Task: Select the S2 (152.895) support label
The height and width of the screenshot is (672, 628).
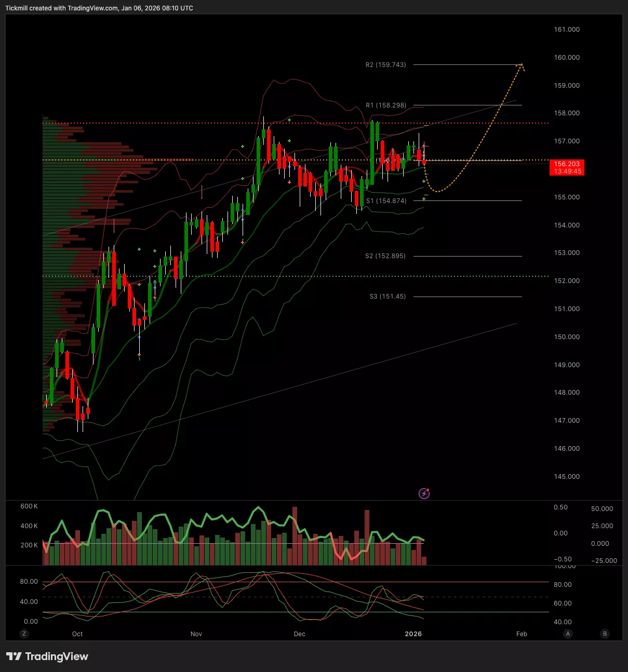Action: point(385,256)
